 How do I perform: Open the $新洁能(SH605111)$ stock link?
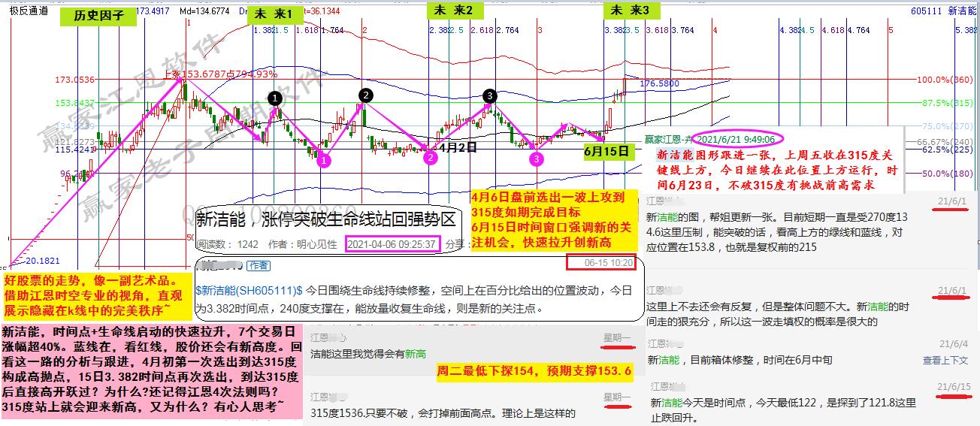click(249, 290)
